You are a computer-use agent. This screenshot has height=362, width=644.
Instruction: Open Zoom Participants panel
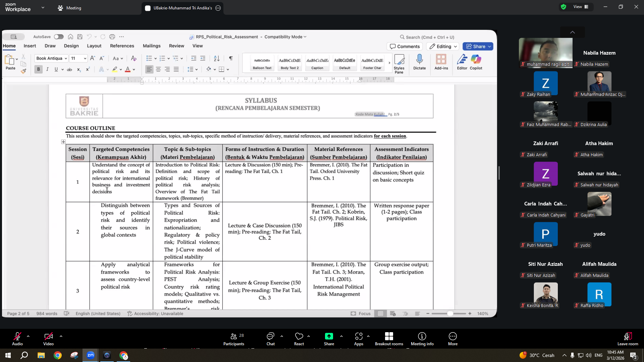234,339
